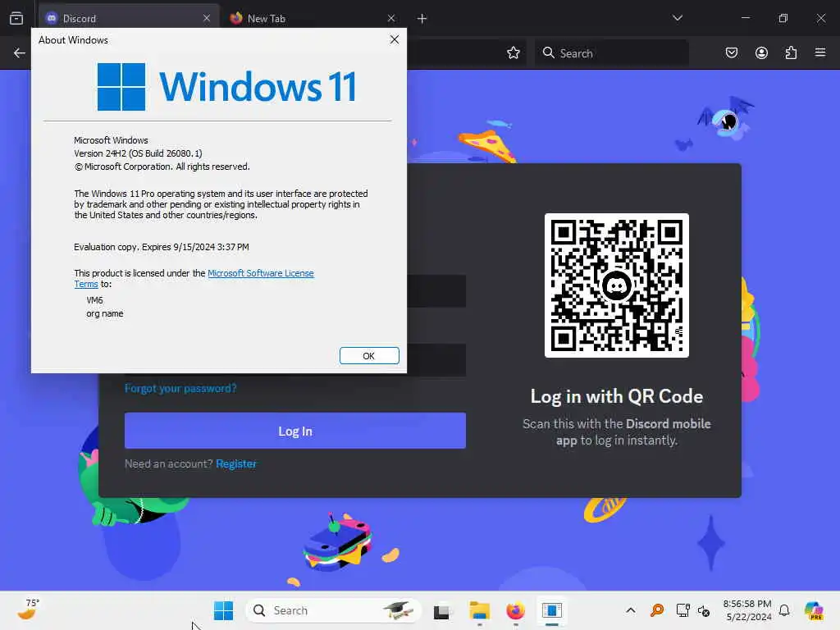Click the Evaluation copy expiry text
Viewport: 840px width, 630px height.
click(x=162, y=247)
